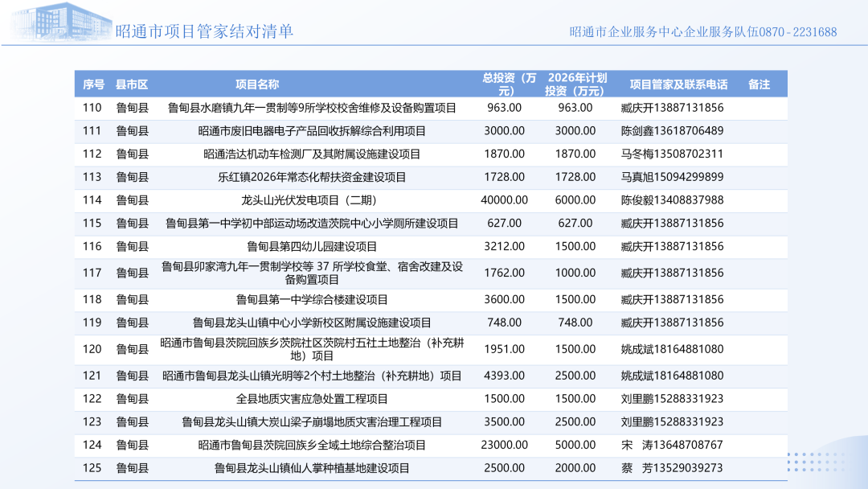868x489 pixels.
Task: Select row number 125
Action: tap(92, 469)
